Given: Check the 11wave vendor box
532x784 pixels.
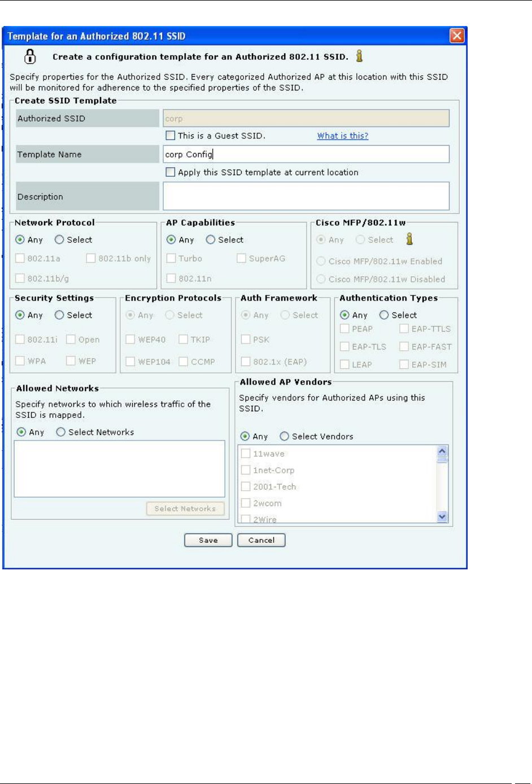Looking at the screenshot, I should 246,454.
